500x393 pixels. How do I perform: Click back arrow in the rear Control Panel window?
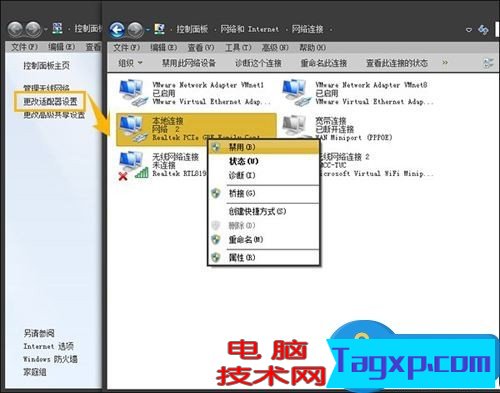coord(15,29)
